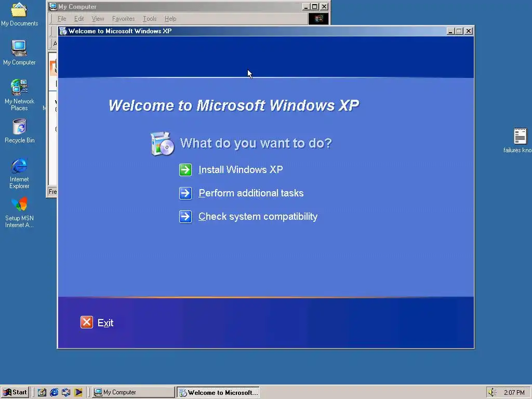Choose Perform additional tasks link
Viewport: 532px width, 399px height.
pyautogui.click(x=251, y=193)
